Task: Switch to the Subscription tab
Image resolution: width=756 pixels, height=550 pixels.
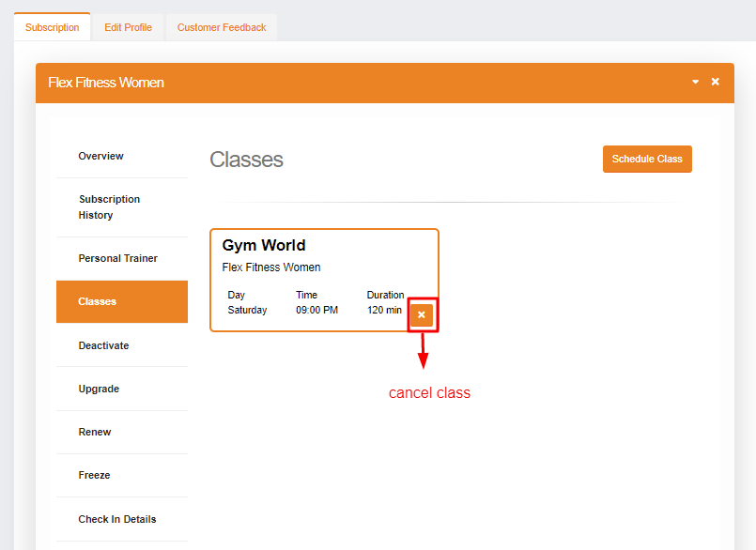Action: coord(53,27)
